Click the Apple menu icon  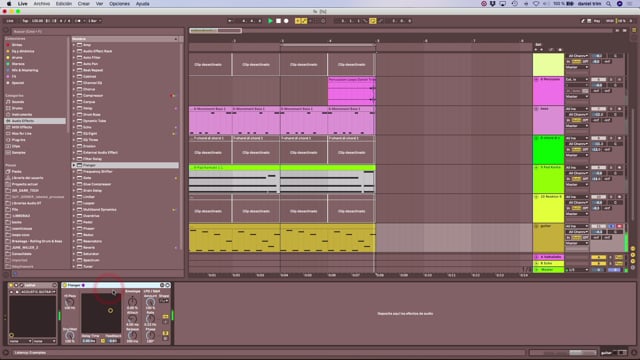click(x=9, y=4)
